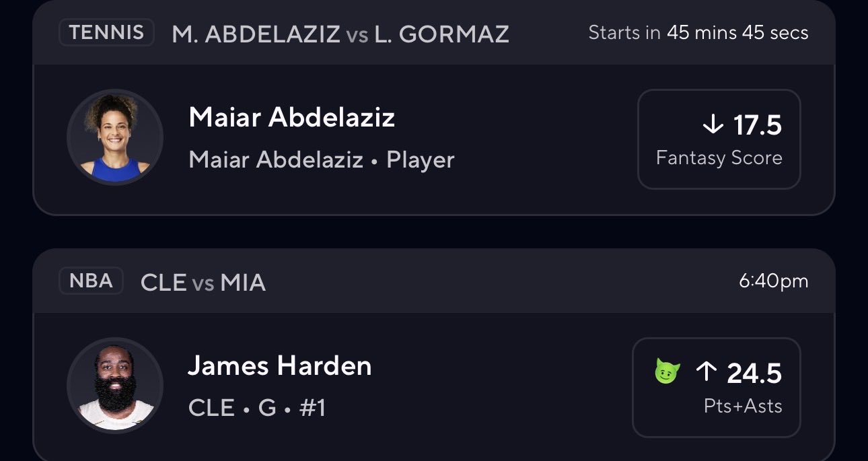Tap the 24.5 projection number

754,373
